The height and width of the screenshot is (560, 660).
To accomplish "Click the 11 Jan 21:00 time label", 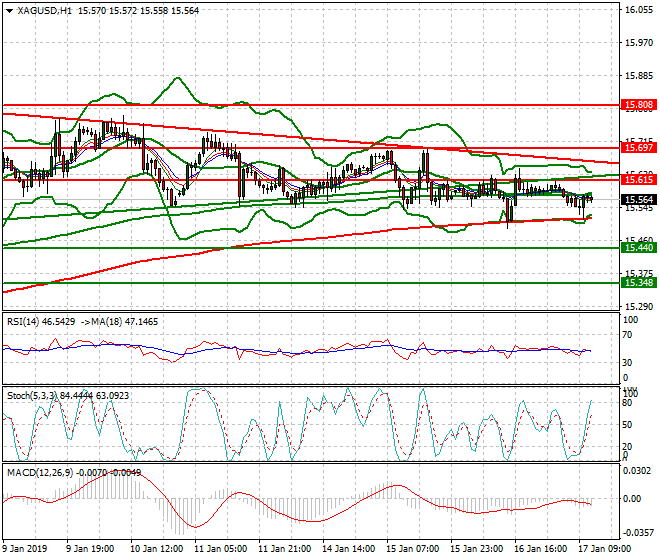I will pyautogui.click(x=285, y=549).
